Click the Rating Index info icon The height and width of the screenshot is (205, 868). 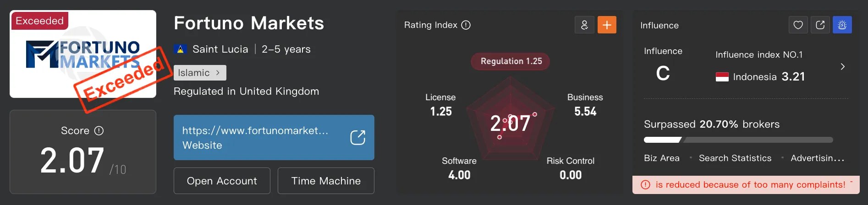coord(466,25)
